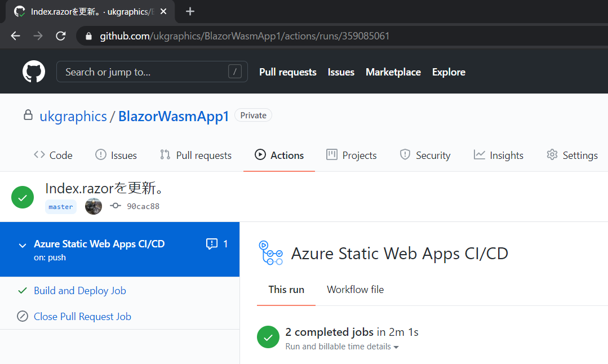Image resolution: width=608 pixels, height=364 pixels.
Task: Open Build and Deploy Job
Action: 80,291
